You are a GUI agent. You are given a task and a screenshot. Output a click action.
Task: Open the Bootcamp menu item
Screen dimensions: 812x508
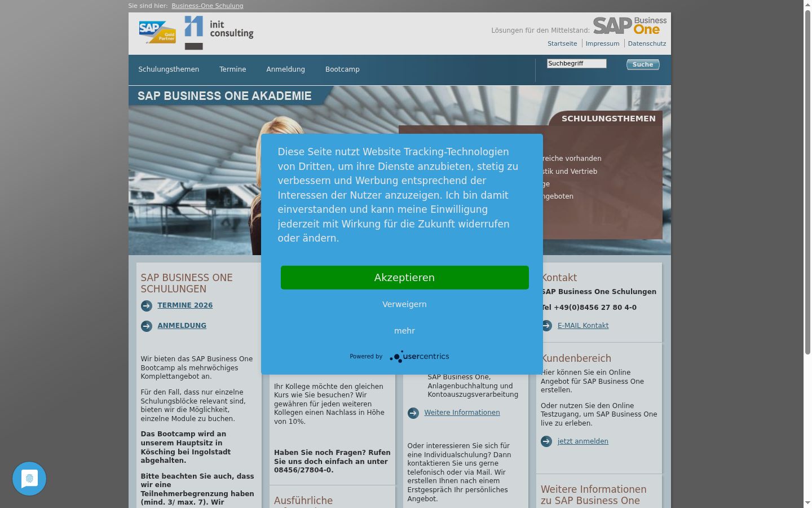[x=342, y=69]
